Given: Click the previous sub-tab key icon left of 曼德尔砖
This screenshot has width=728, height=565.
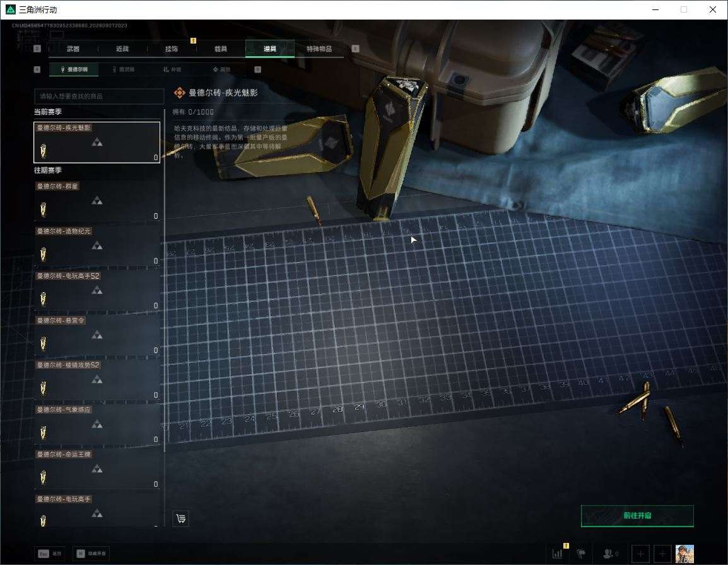Looking at the screenshot, I should [37, 69].
